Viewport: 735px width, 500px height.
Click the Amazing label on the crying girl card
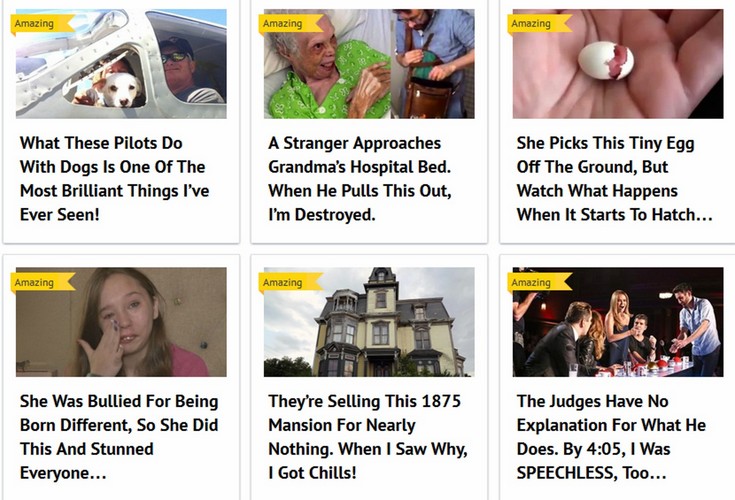click(x=42, y=283)
